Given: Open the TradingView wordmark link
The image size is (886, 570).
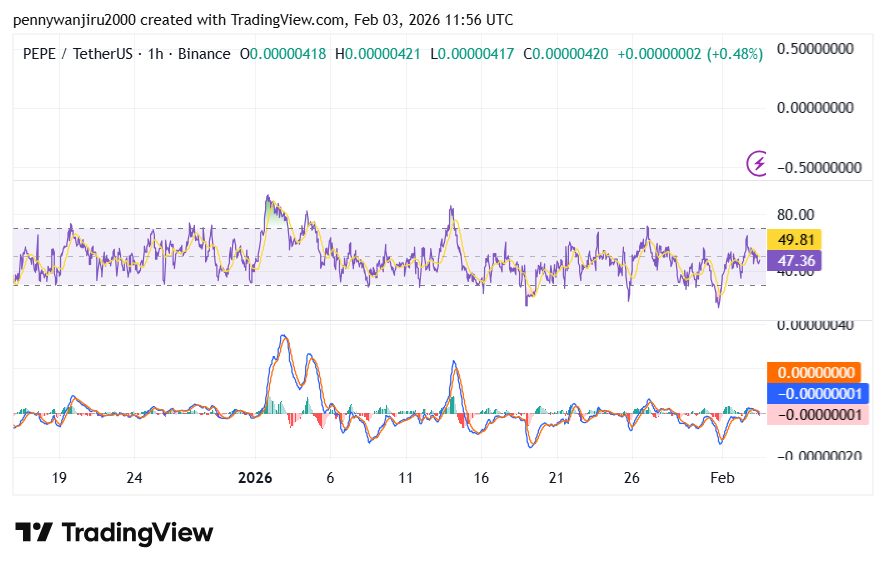Looking at the screenshot, I should pos(137,533).
